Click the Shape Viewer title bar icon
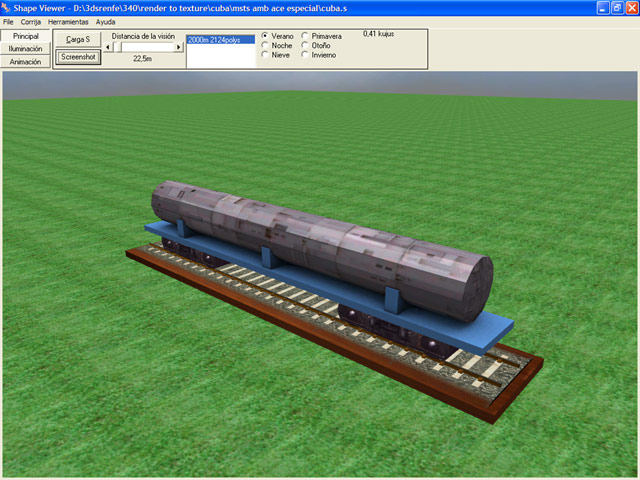Viewport: 640px width, 480px height. point(7,7)
